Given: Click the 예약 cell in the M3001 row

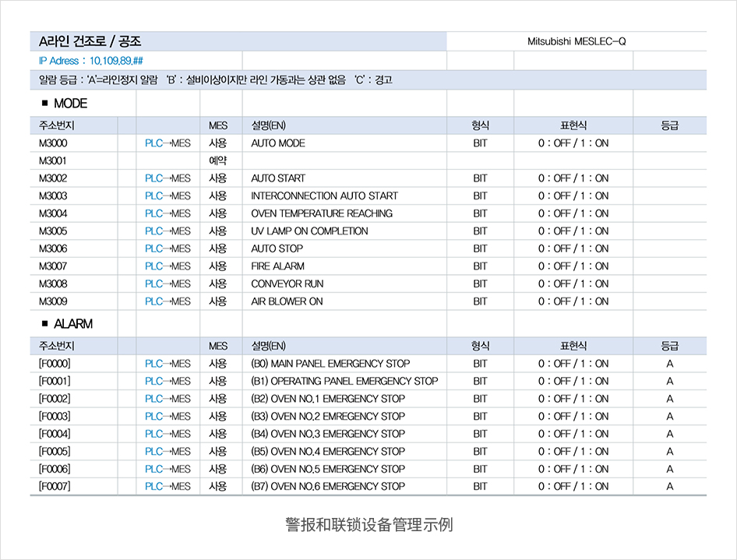Looking at the screenshot, I should coord(217,160).
